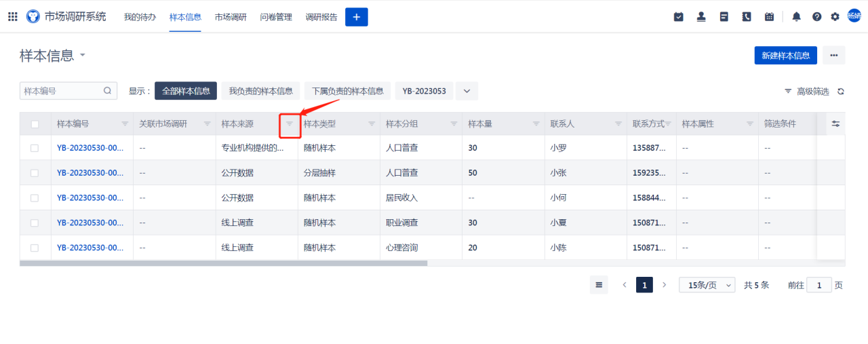Go to next page arrow

pos(665,285)
